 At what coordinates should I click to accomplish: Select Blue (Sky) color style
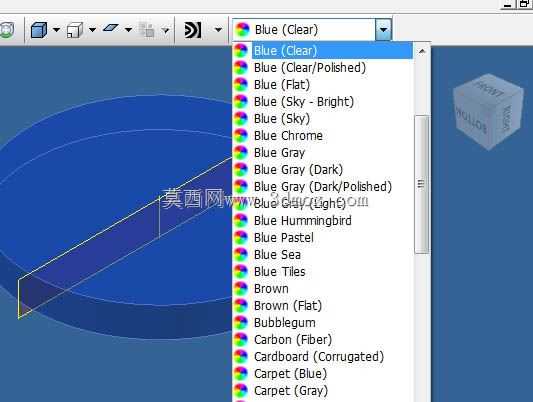pos(323,119)
